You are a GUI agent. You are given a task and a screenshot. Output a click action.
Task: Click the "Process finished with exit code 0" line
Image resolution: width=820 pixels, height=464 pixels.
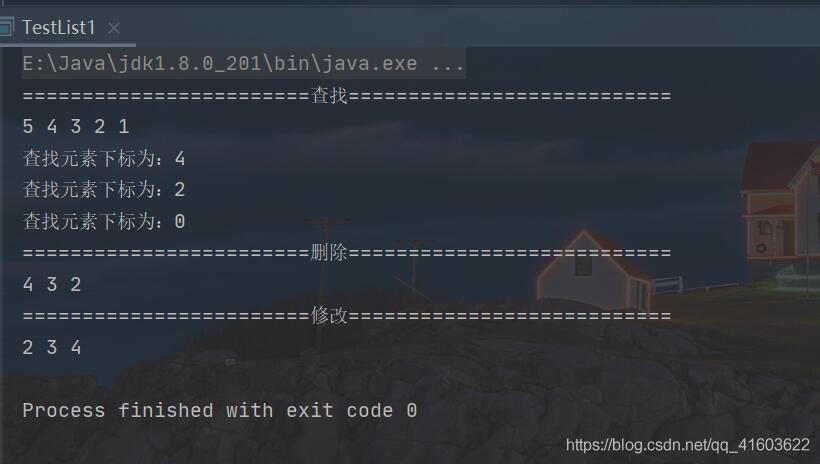click(x=220, y=410)
